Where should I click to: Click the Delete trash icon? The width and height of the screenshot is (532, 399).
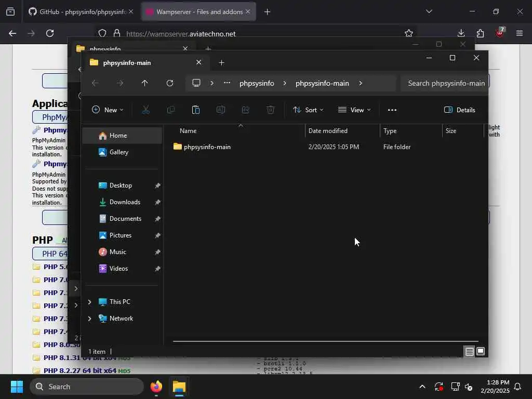click(x=270, y=110)
